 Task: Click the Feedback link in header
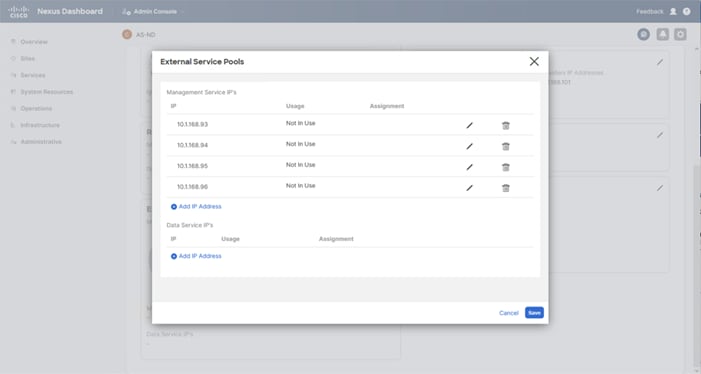650,12
